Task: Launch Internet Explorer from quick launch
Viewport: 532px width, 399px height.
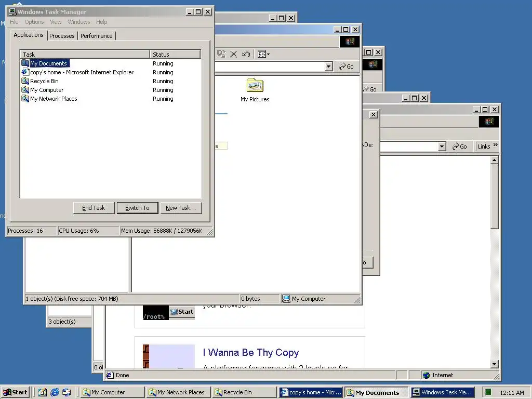Action: 55,392
